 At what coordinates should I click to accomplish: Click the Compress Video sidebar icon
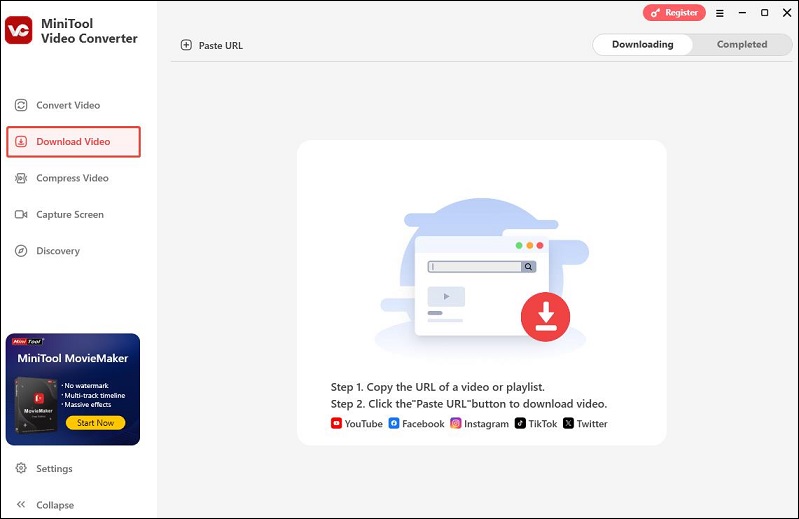(21, 178)
